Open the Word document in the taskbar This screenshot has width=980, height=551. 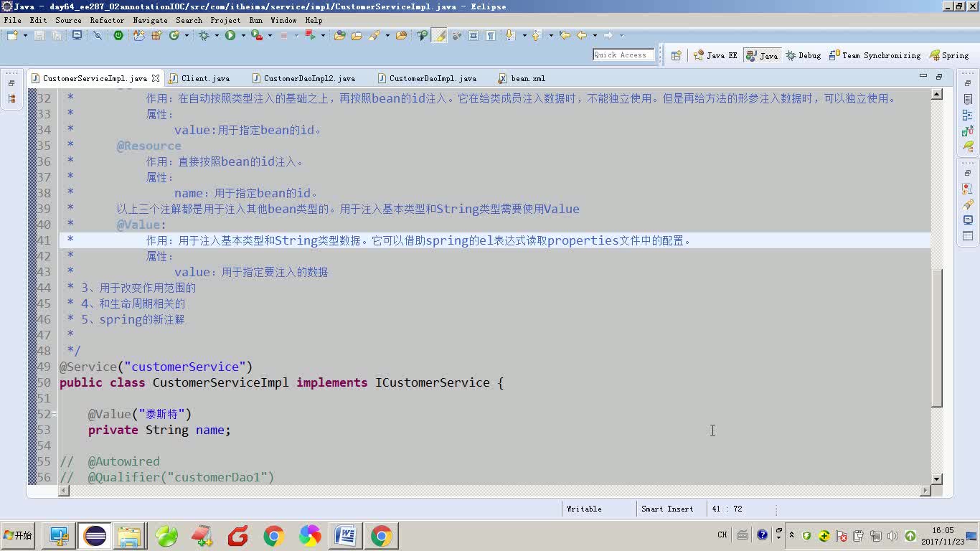tap(346, 535)
